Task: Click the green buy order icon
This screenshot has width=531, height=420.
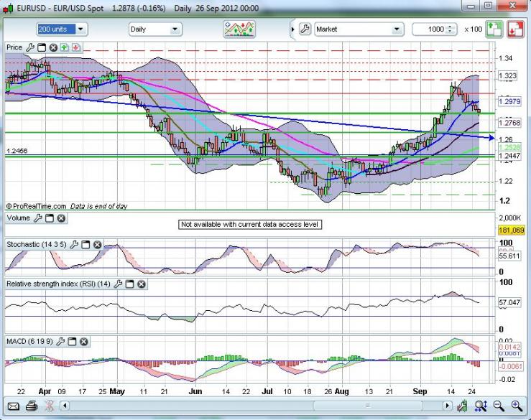Action: pyautogui.click(x=494, y=29)
